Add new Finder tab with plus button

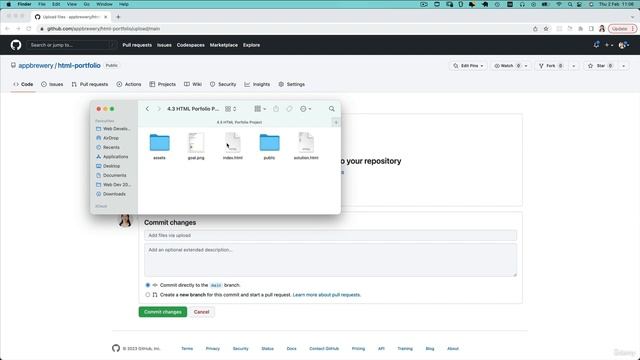(336, 122)
